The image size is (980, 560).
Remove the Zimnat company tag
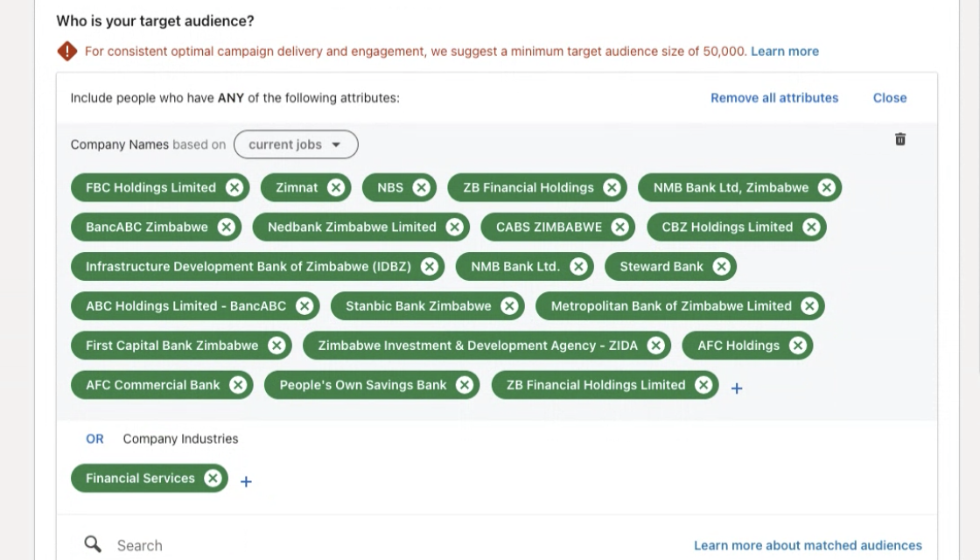(x=336, y=187)
